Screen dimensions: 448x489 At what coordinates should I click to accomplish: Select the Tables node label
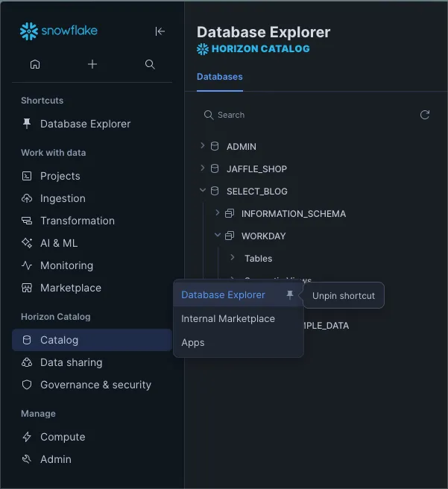pyautogui.click(x=258, y=259)
